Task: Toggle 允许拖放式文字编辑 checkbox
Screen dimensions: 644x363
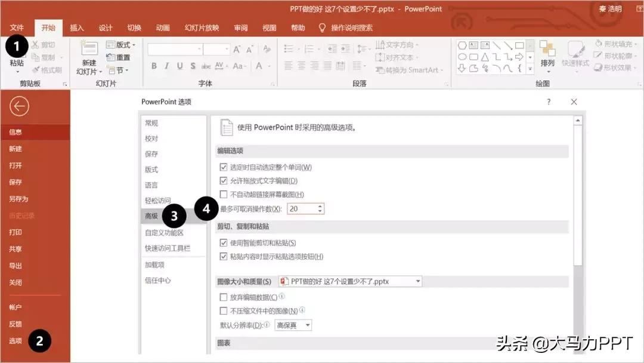Action: [224, 180]
